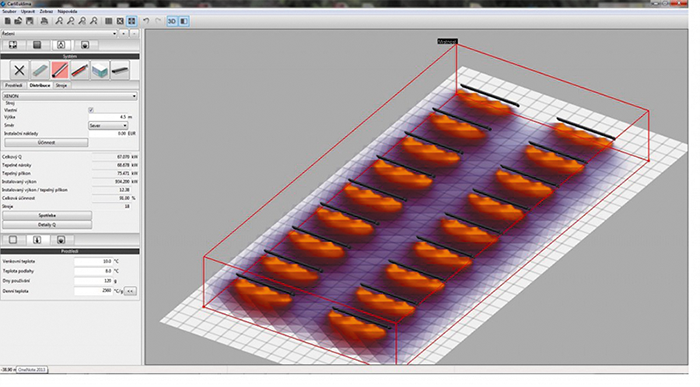Image resolution: width=700 pixels, height=387 pixels.
Task: Open the XENON model dropdown
Action: [70, 96]
